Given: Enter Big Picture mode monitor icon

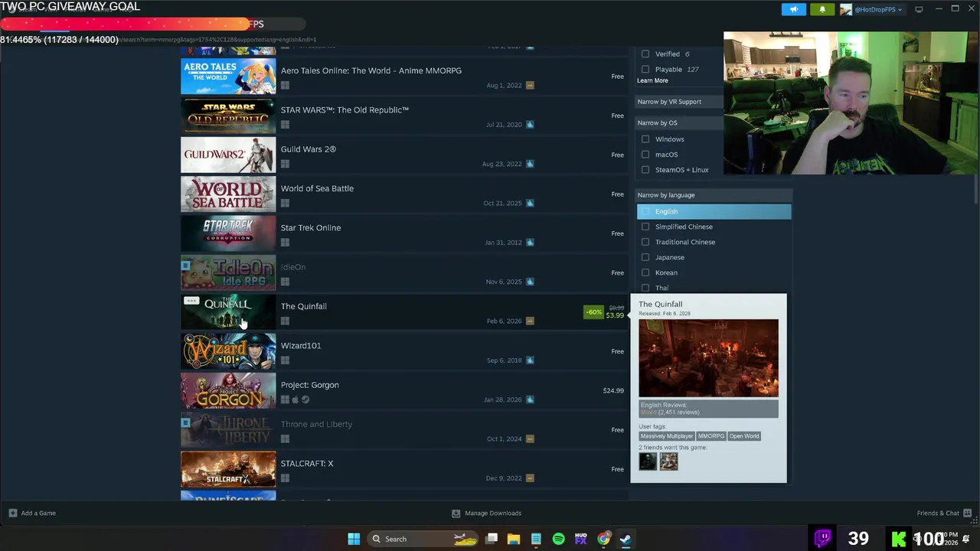Looking at the screenshot, I should [919, 9].
